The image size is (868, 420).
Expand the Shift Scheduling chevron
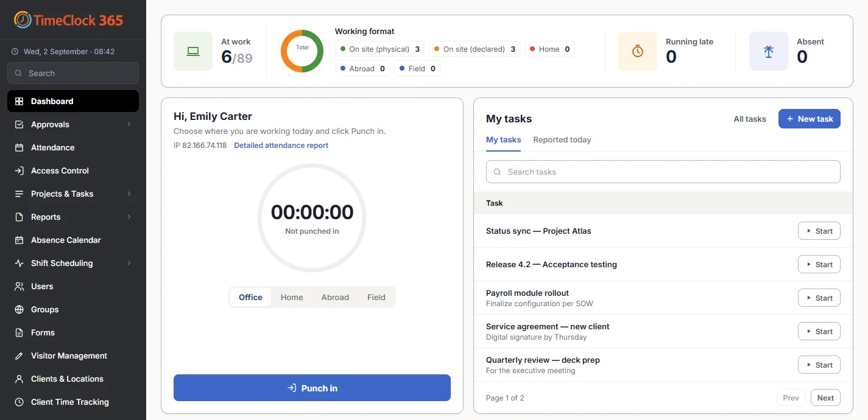[x=129, y=263]
